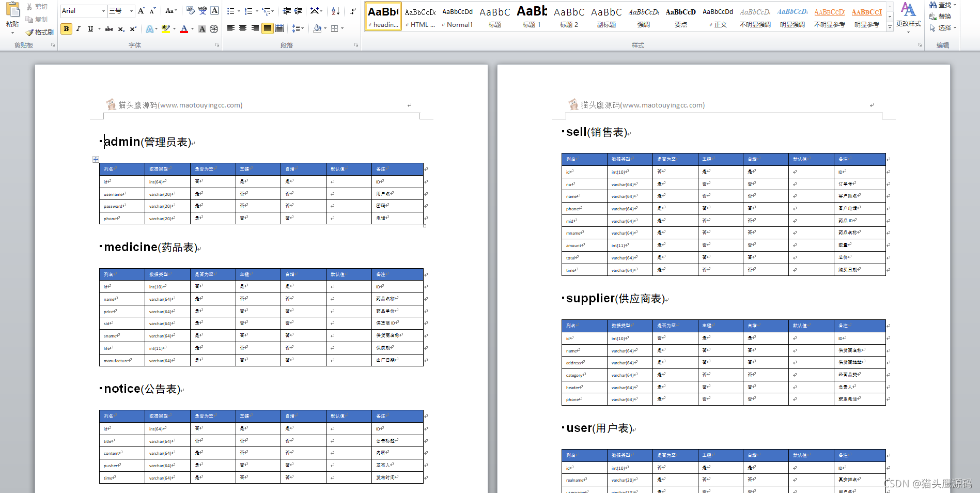Apply strikethrough with the abc icon
Viewport: 980px width, 493px height.
(108, 29)
